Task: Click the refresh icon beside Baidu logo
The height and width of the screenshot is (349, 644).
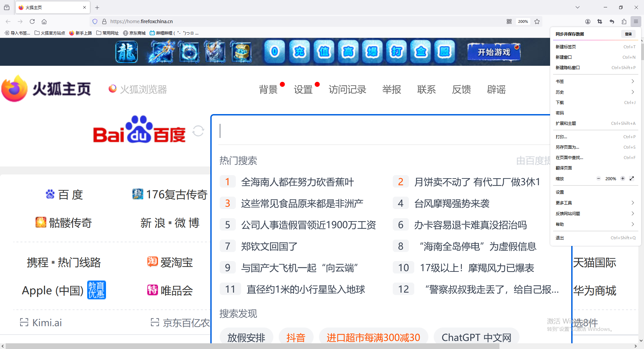Action: click(x=198, y=131)
